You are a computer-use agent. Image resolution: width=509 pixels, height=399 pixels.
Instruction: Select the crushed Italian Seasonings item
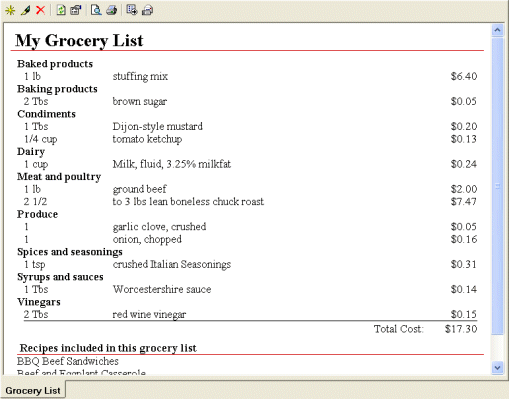(x=172, y=265)
